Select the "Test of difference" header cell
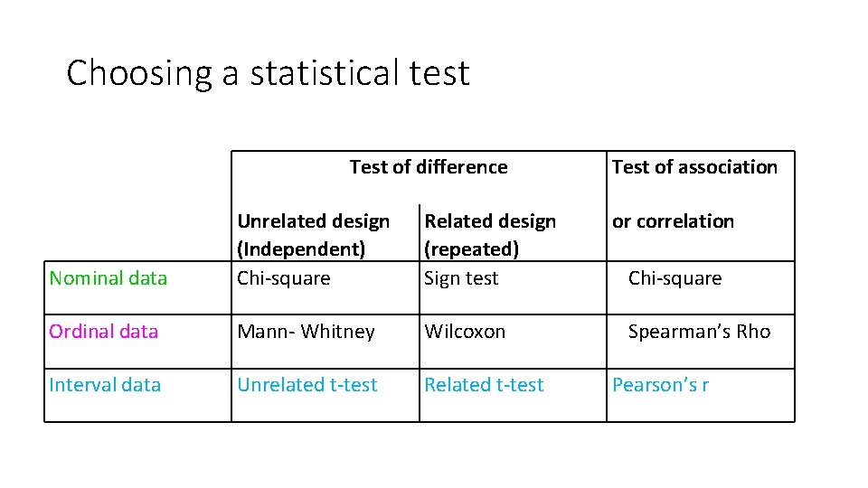 coord(429,167)
